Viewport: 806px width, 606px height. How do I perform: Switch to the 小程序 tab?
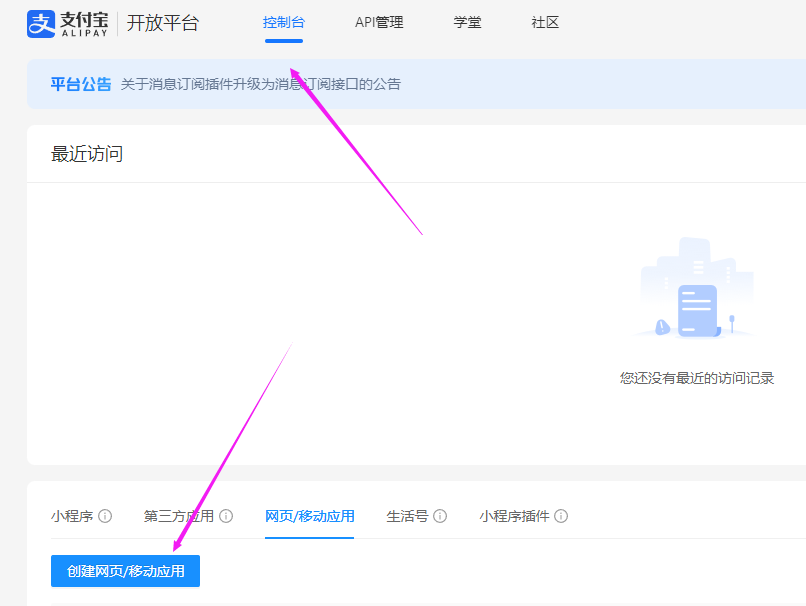point(72,516)
